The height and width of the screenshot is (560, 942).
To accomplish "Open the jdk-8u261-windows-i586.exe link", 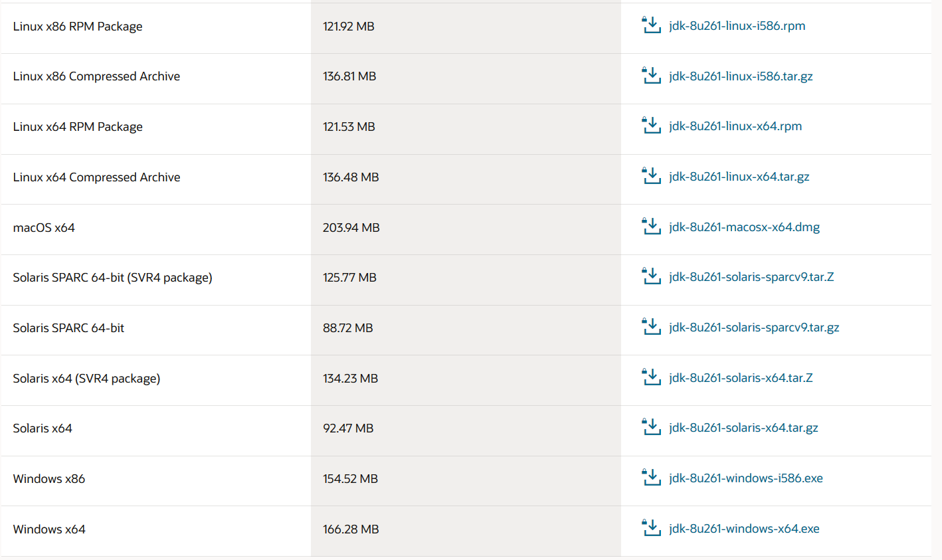I will coord(746,478).
